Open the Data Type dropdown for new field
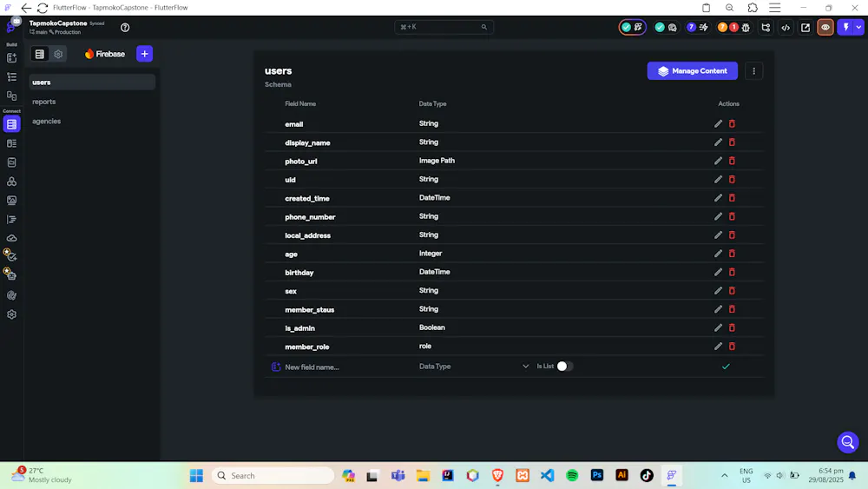 click(x=475, y=367)
